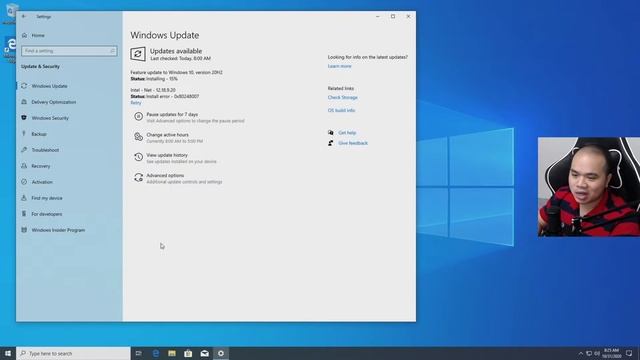Click OS build info link
The height and width of the screenshot is (360, 640).
[341, 111]
